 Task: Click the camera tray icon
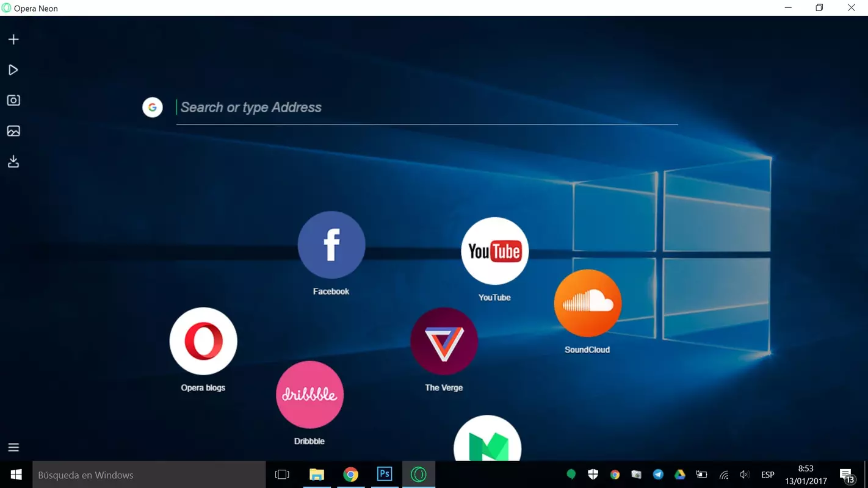636,475
